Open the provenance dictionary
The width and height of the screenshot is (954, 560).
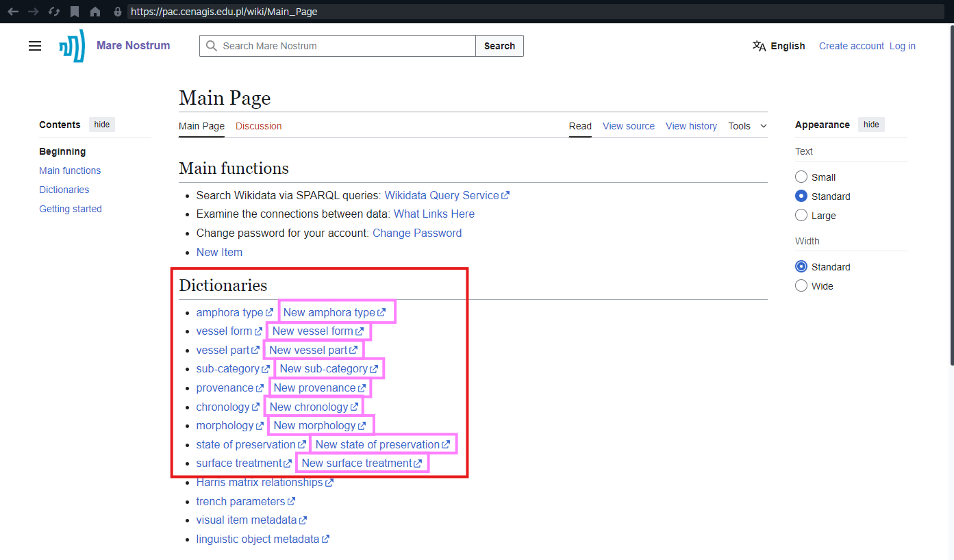click(229, 387)
